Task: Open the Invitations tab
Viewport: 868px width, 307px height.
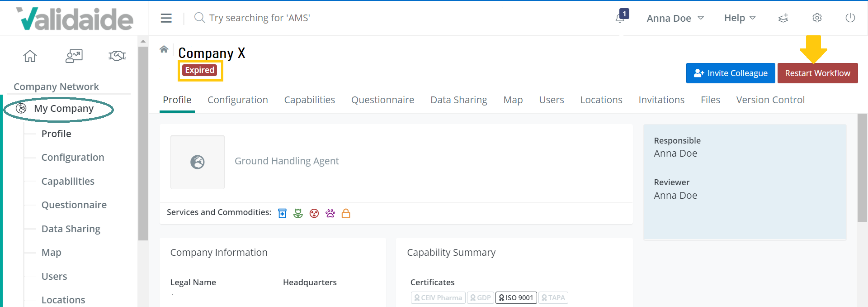Action: 661,100
